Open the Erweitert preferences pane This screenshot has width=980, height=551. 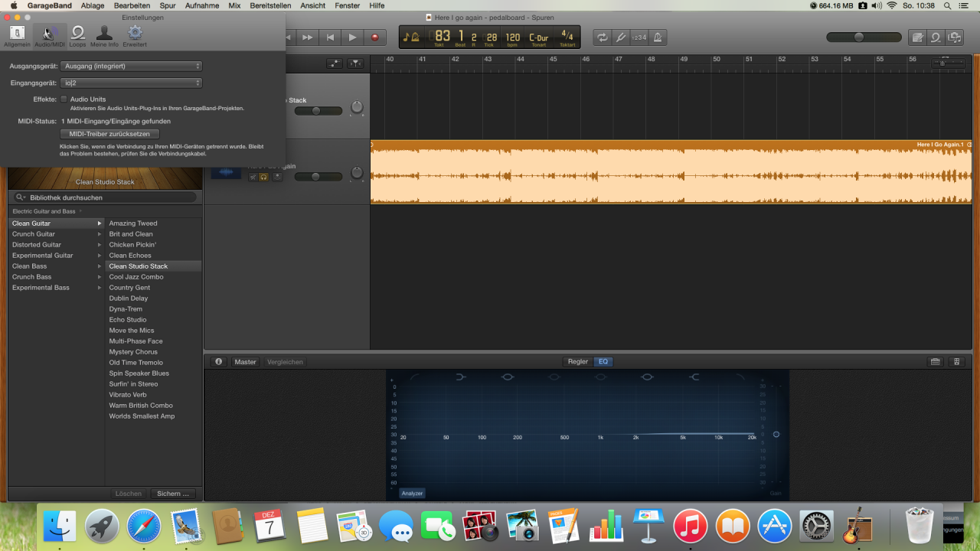(135, 36)
